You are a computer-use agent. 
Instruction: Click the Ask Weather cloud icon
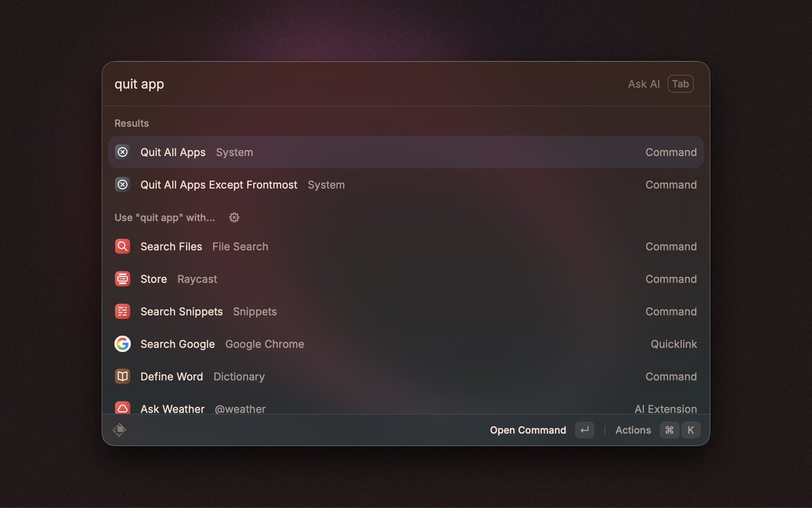point(122,408)
